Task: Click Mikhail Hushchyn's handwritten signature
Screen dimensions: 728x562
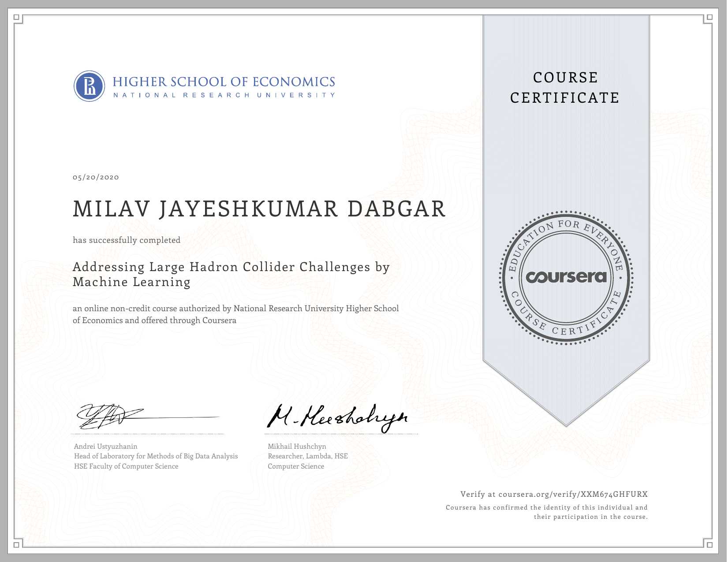Action: click(337, 417)
